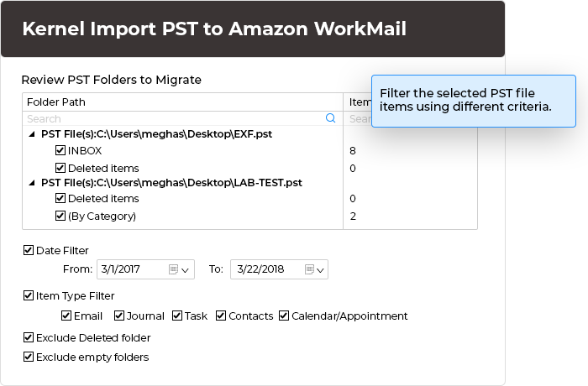588x386 pixels.
Task: Uncheck the Journal item type
Action: click(118, 316)
